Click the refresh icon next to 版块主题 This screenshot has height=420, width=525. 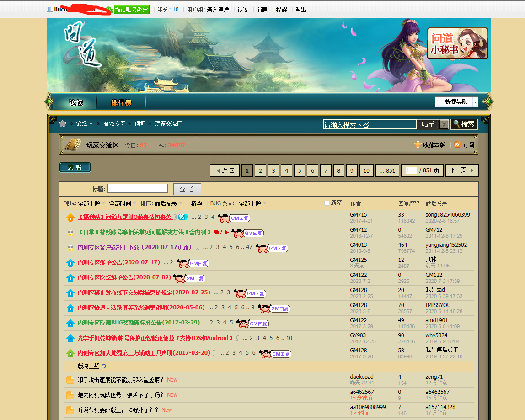click(104, 366)
